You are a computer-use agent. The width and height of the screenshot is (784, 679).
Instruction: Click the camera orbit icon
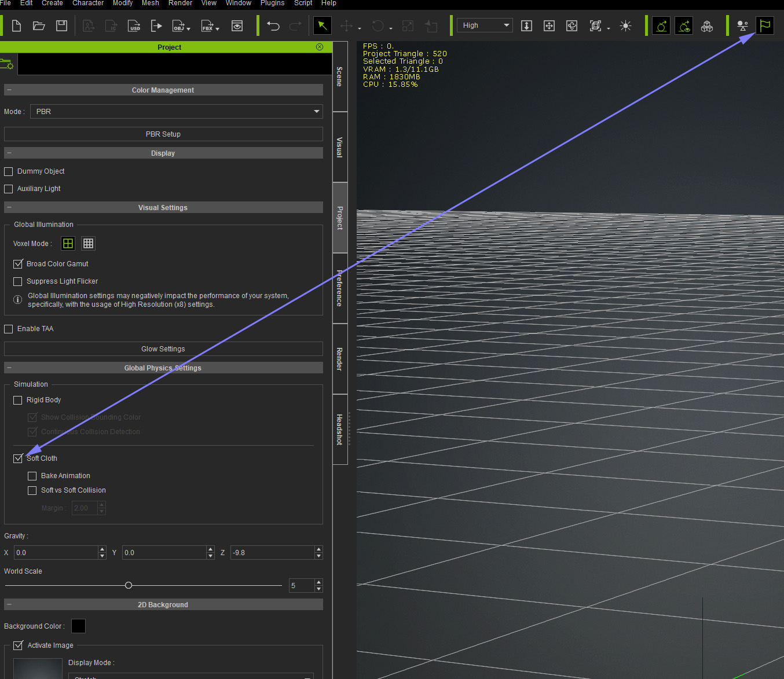[571, 26]
